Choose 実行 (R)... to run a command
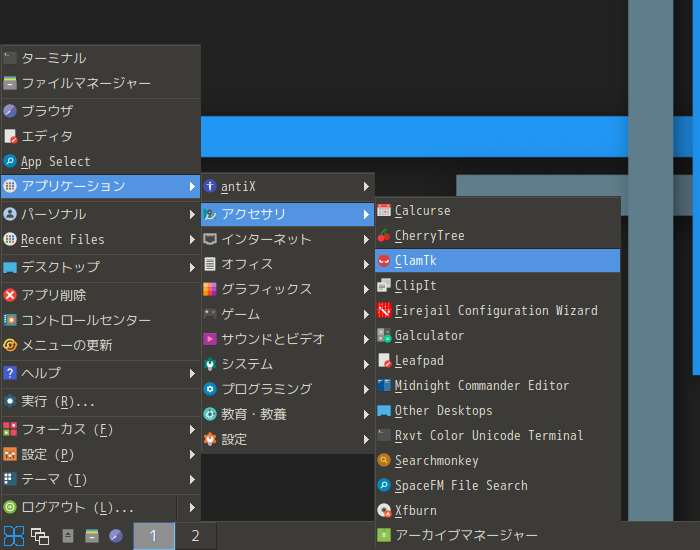 click(x=101, y=401)
